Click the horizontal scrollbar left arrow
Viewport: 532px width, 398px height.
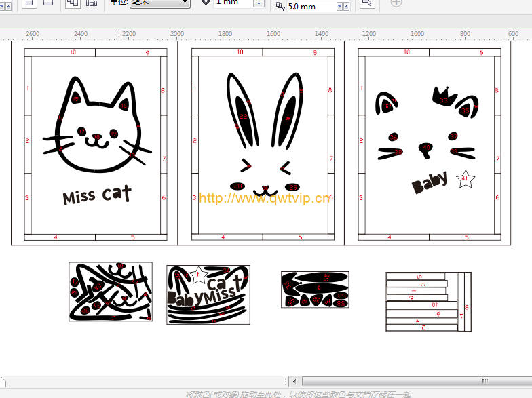pyautogui.click(x=294, y=381)
